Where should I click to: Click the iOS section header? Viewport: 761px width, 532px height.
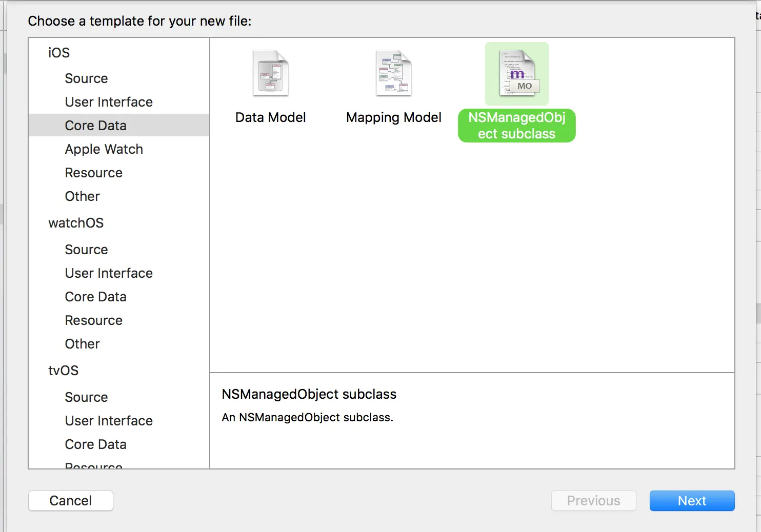point(59,53)
